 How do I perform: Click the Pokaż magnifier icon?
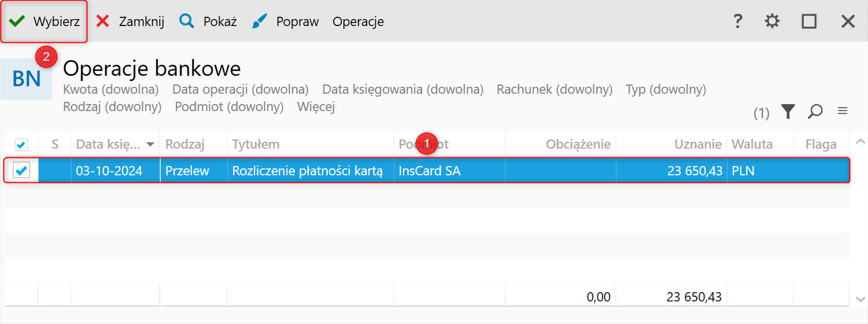tap(187, 21)
